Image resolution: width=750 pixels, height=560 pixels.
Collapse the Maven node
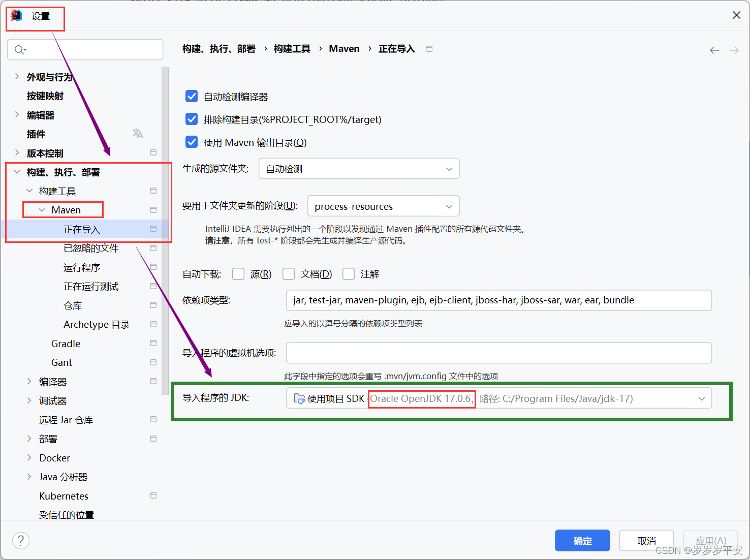tap(42, 210)
